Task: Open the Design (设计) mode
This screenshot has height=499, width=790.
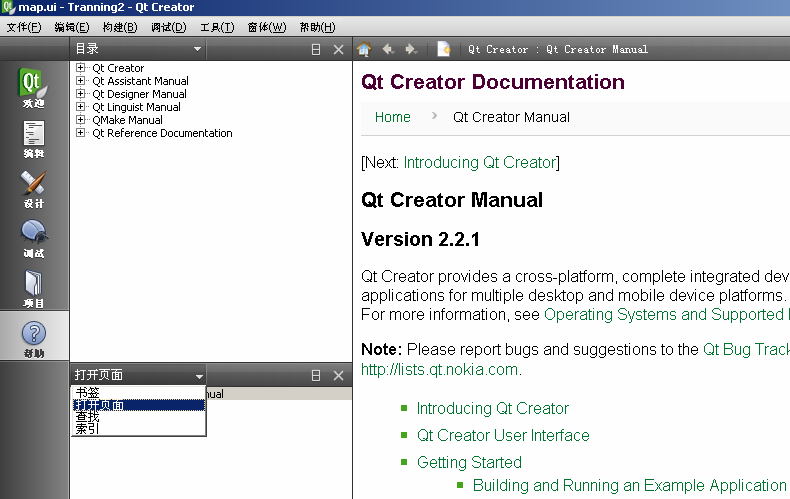Action: 34,188
